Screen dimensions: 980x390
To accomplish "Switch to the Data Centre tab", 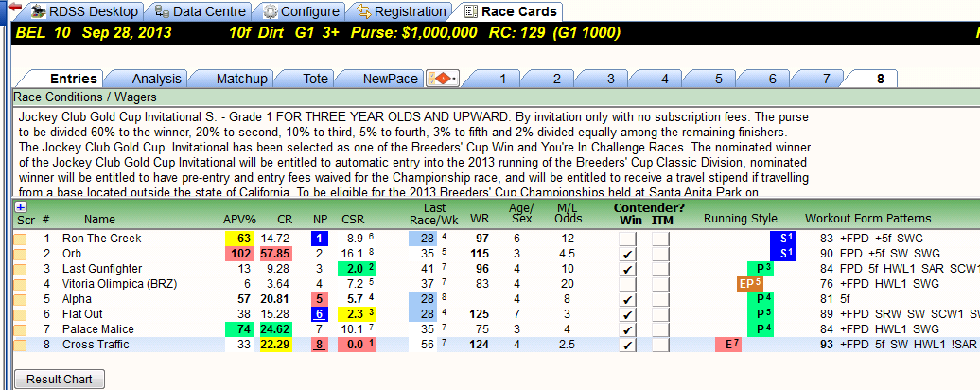I will pyautogui.click(x=201, y=11).
